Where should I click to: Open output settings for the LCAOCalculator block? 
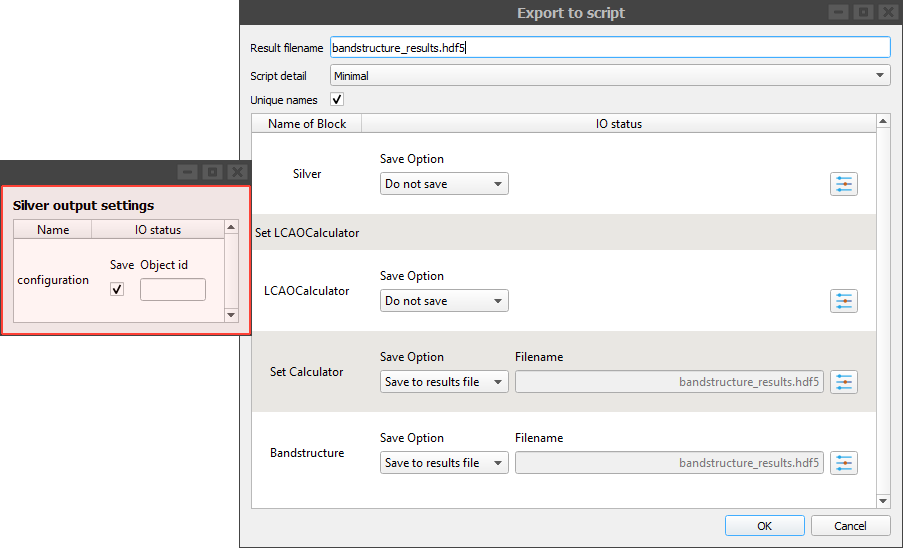[x=844, y=301]
